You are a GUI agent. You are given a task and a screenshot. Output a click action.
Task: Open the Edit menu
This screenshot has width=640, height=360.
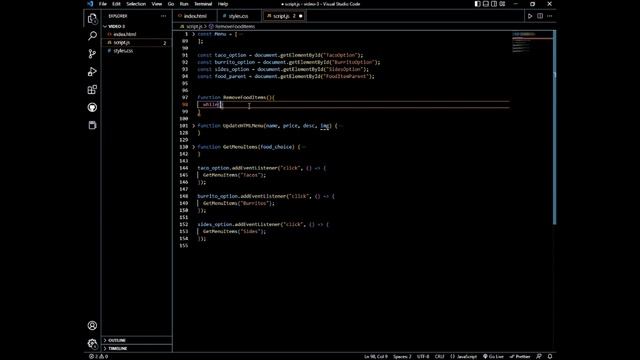(x=116, y=4)
